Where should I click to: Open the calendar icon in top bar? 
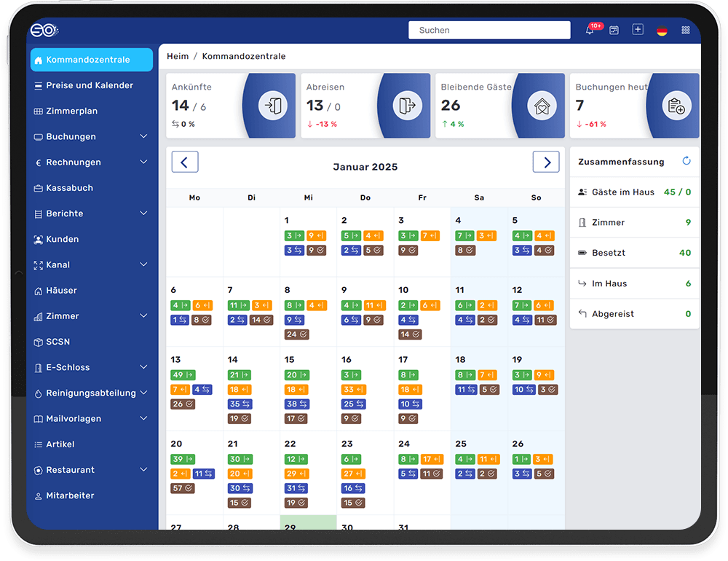[614, 30]
